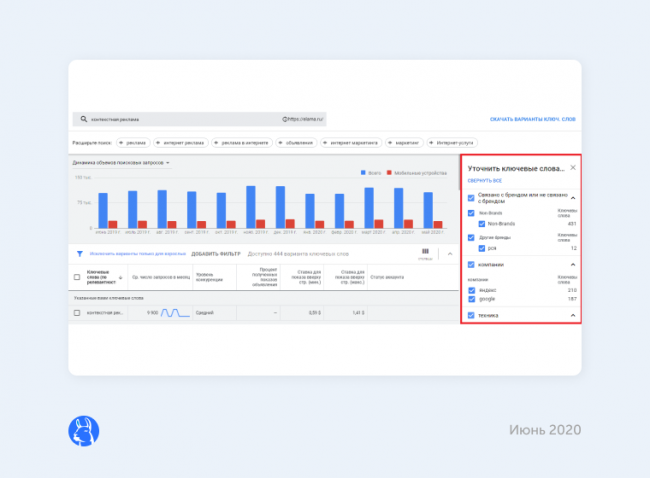The image size is (650, 478).
Task: Open the columns layout icon
Action: point(425,252)
